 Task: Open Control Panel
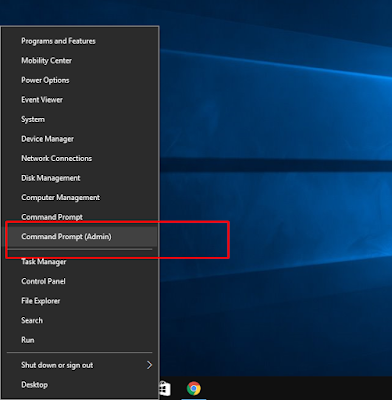[x=80, y=281]
